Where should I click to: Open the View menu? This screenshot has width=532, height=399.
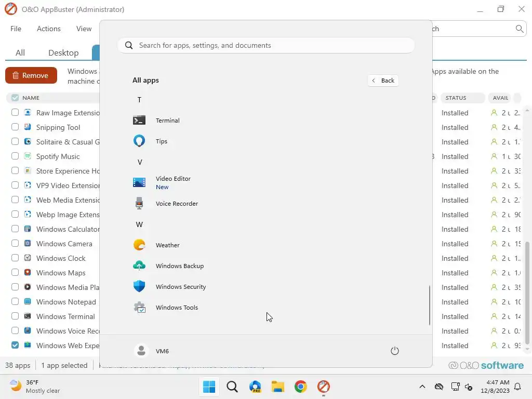click(x=84, y=29)
